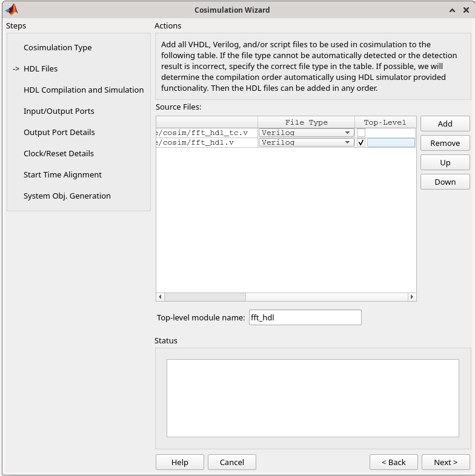Move selected file Down in list

(x=445, y=182)
